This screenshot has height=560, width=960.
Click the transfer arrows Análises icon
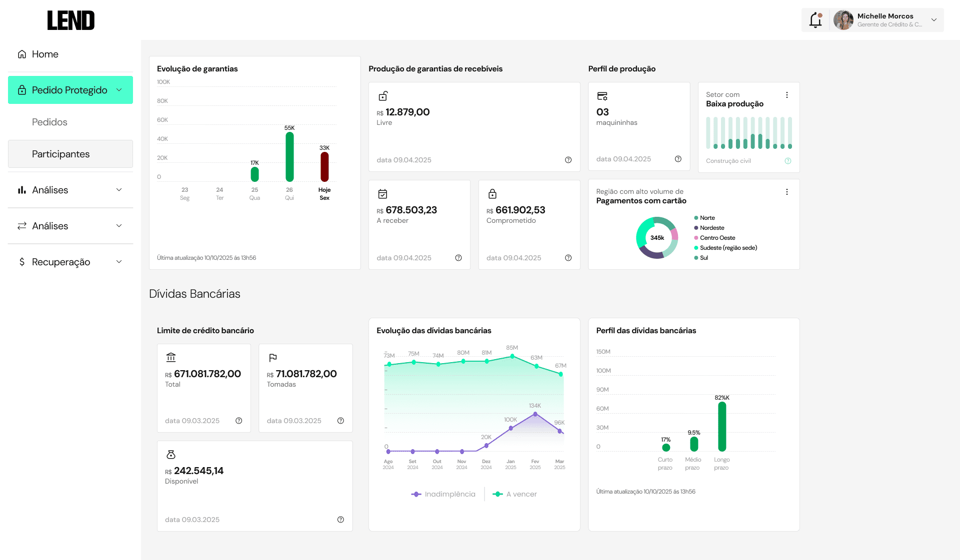[22, 226]
